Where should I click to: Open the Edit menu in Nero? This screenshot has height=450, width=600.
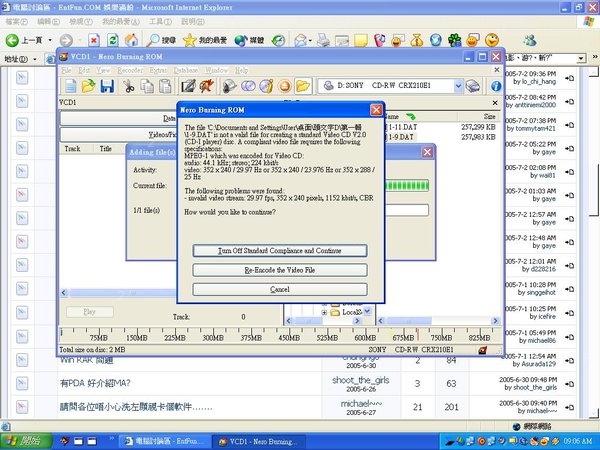coord(84,70)
